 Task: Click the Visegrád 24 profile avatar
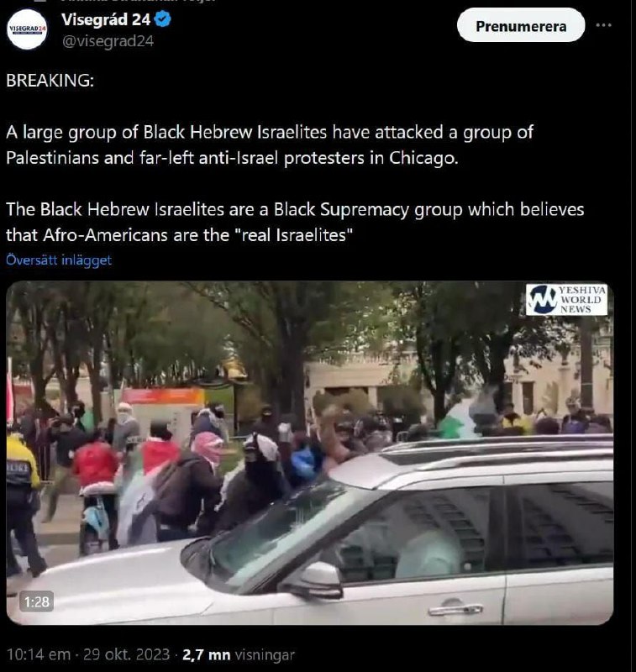click(27, 29)
